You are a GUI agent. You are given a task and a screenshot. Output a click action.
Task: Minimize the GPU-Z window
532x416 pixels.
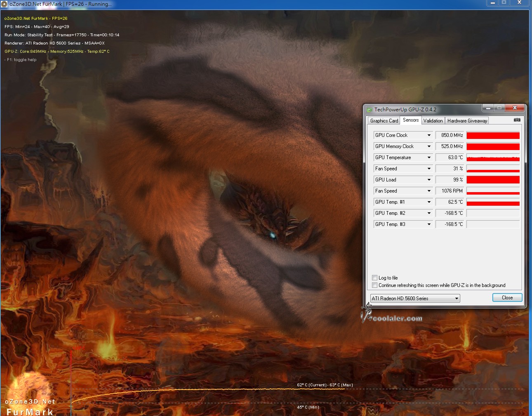488,108
